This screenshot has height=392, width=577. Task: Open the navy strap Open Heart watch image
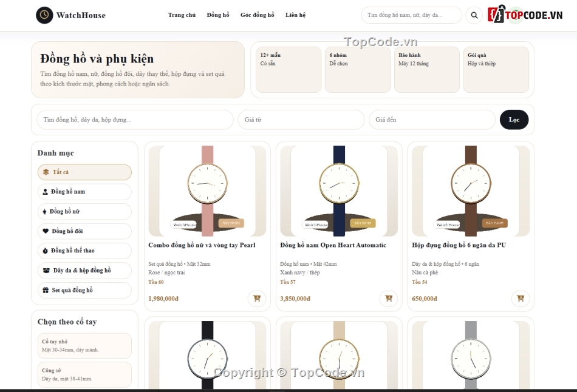pyautogui.click(x=339, y=191)
